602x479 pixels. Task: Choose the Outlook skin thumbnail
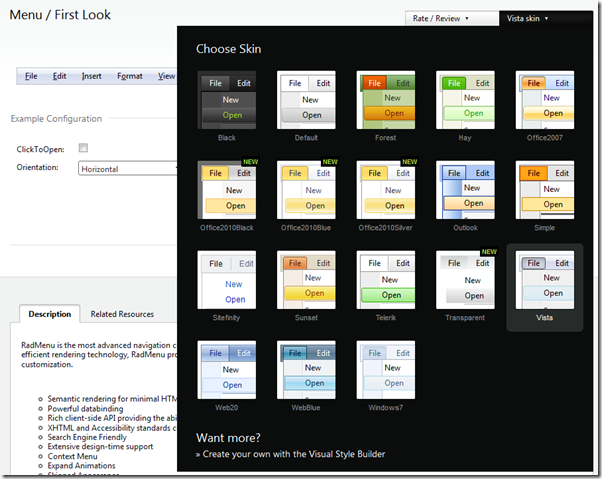[465, 190]
